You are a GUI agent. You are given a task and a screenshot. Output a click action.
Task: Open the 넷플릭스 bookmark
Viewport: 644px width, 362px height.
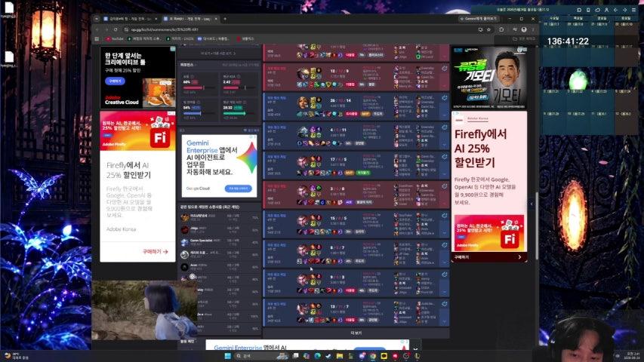(245, 38)
